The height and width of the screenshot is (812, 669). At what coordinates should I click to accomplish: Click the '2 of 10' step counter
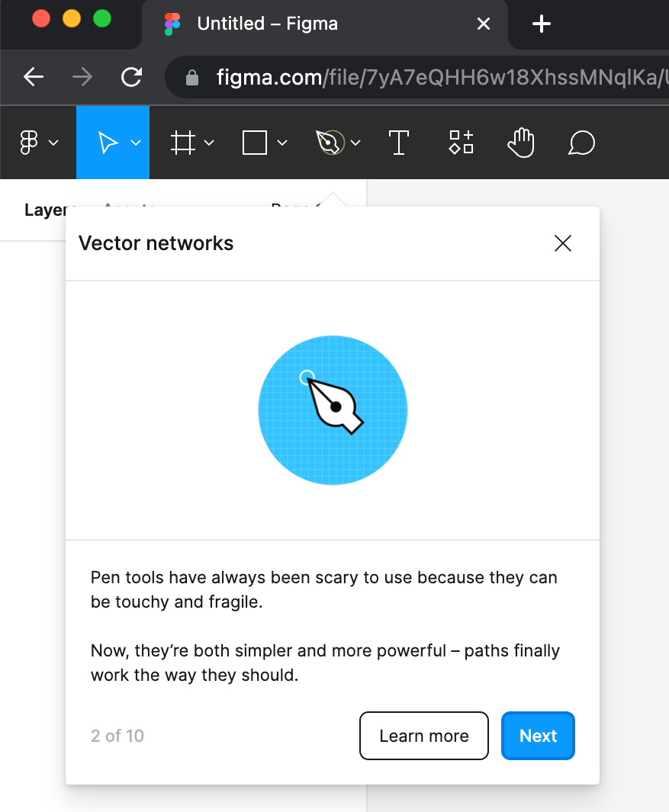tap(117, 736)
